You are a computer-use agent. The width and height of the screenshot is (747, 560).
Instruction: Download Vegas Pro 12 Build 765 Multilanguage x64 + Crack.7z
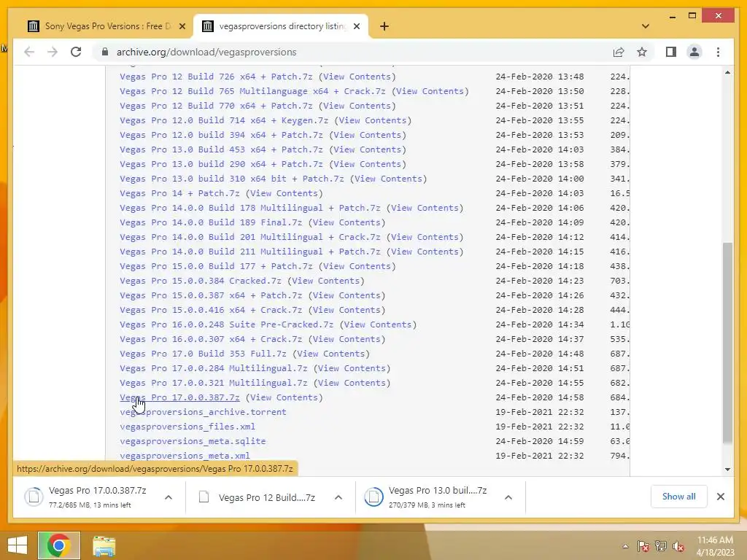pyautogui.click(x=252, y=91)
